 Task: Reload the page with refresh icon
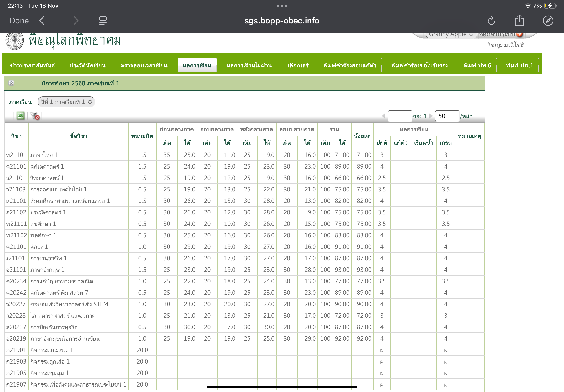(491, 21)
